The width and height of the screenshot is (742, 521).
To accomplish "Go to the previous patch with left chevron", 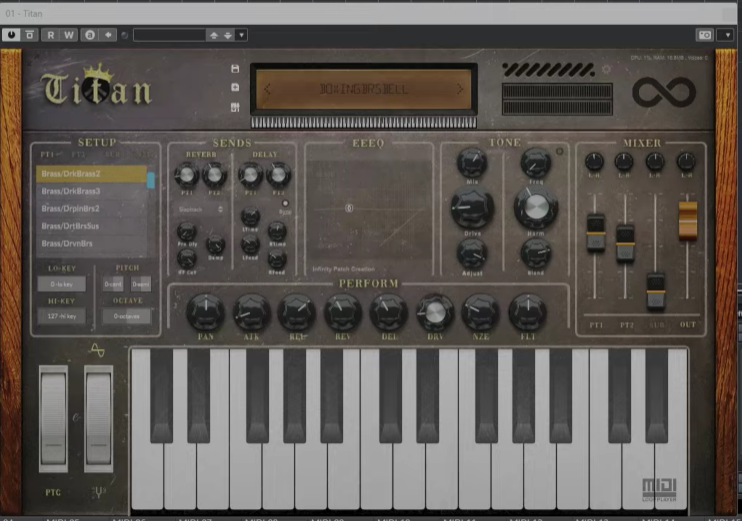I will 267,89.
